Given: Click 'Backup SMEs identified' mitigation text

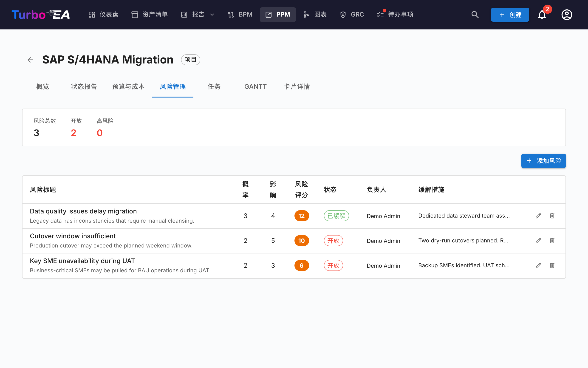Looking at the screenshot, I should (x=464, y=265).
